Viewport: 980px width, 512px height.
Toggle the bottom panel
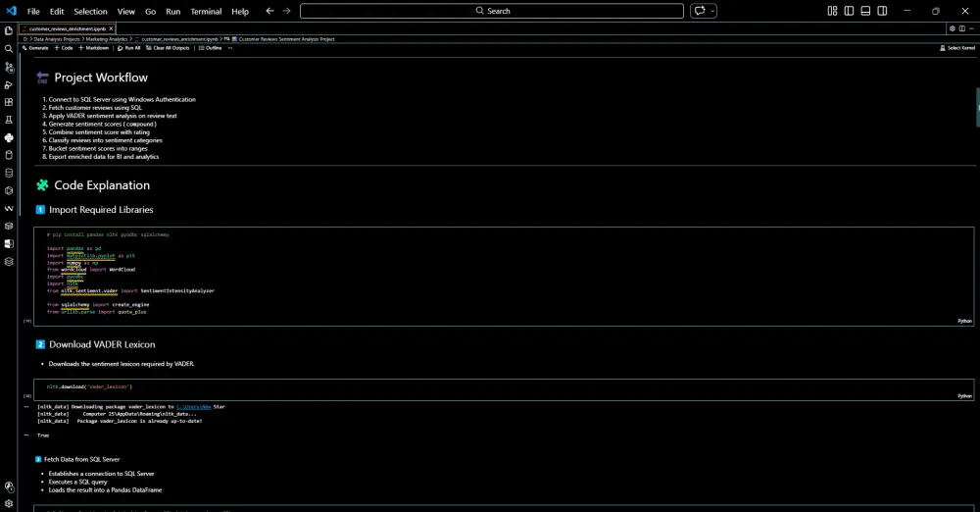point(865,11)
